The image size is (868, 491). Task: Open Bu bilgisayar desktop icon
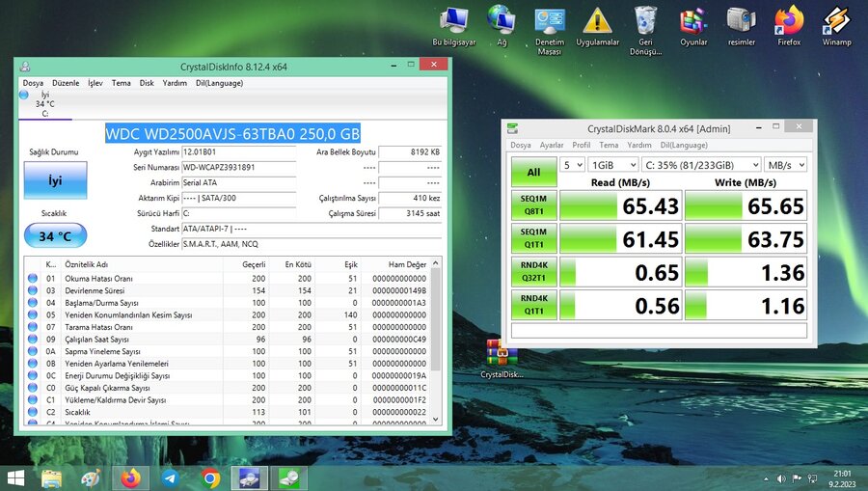click(453, 27)
